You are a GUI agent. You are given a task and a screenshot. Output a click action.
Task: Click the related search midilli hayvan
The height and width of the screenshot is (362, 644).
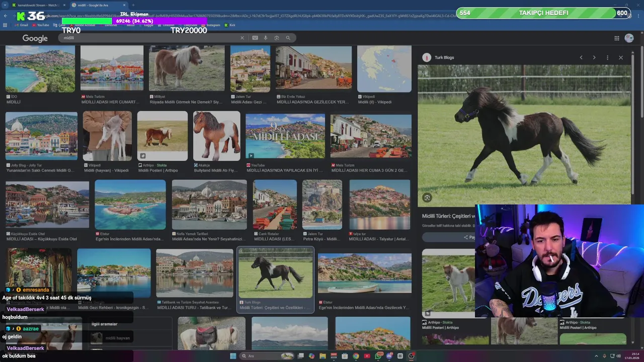point(117,338)
